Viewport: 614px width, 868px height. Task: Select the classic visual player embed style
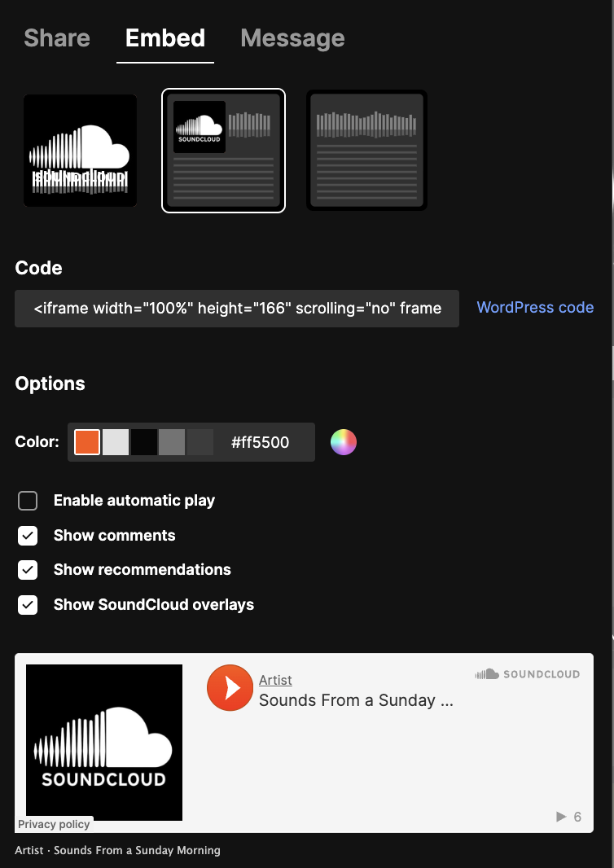tap(223, 150)
